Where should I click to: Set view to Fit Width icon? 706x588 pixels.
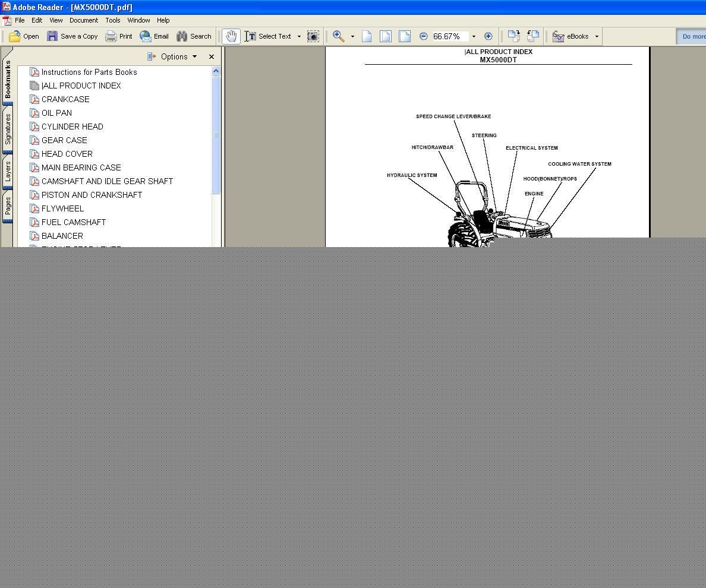pos(405,36)
